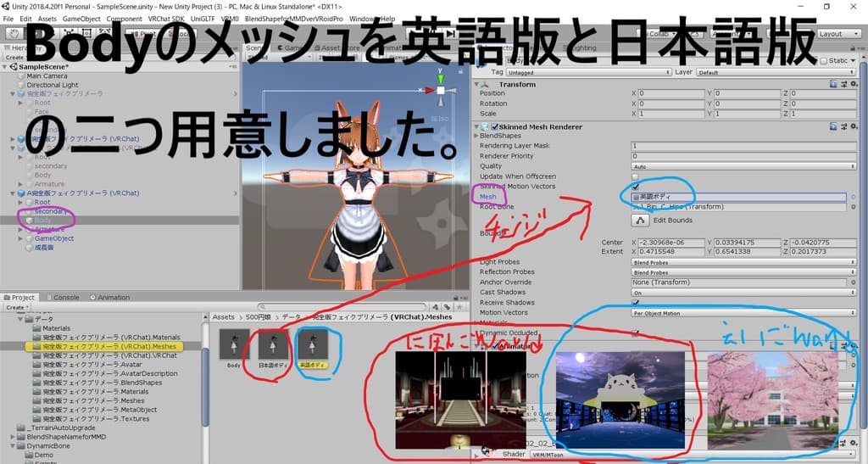
Task: Open the Quality dropdown set to Auto
Action: tap(737, 166)
